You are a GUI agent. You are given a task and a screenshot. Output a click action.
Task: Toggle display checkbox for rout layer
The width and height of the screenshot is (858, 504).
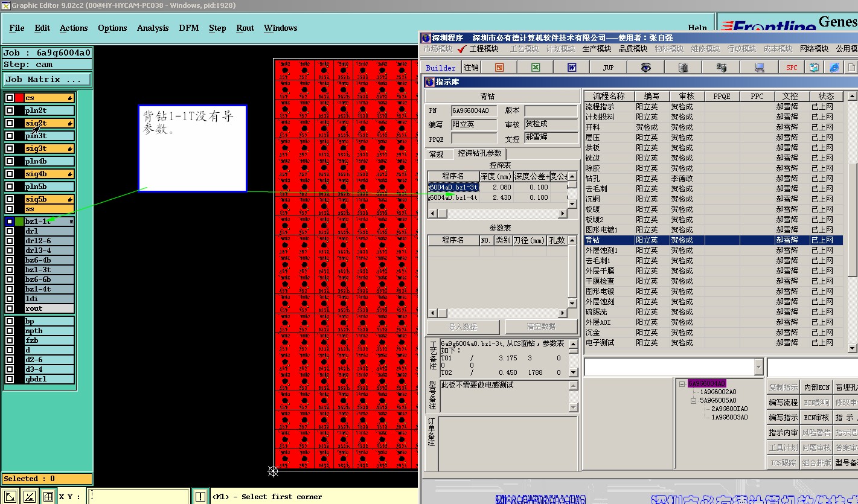tap(10, 308)
